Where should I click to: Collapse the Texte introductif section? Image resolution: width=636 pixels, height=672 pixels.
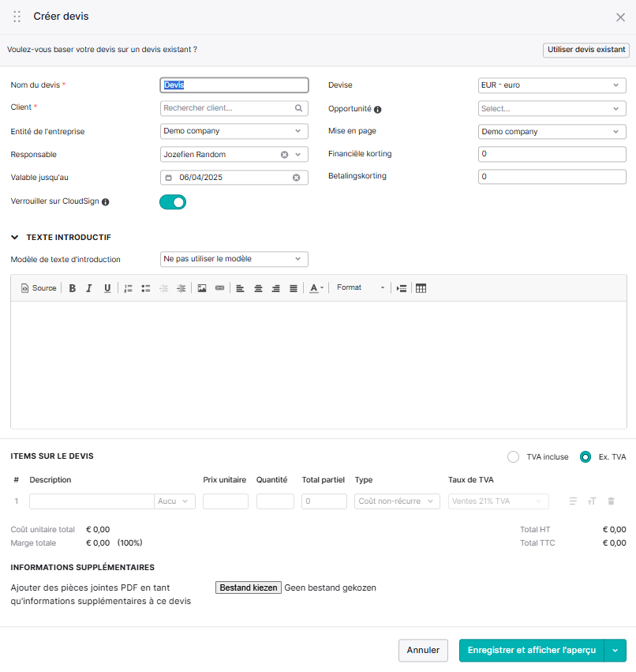point(14,237)
